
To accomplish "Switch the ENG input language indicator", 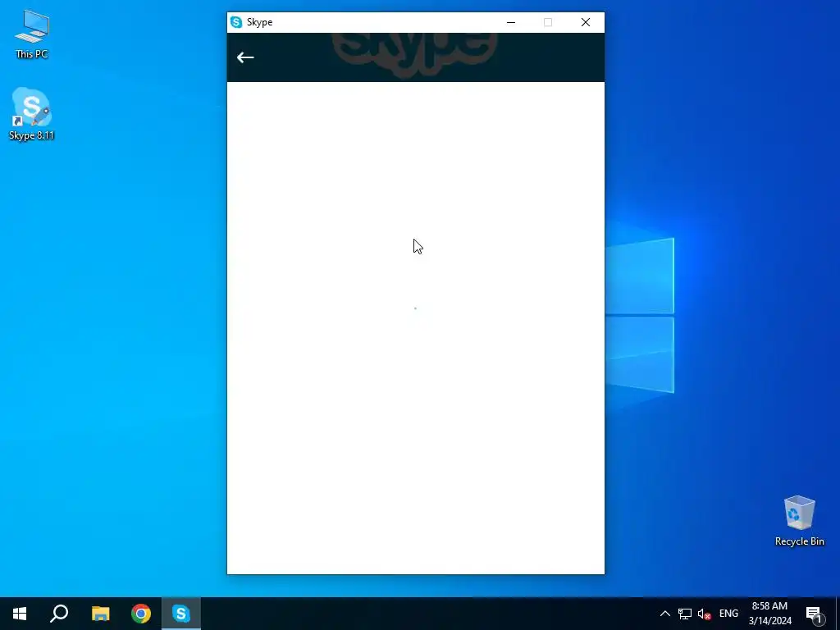I will [728, 614].
